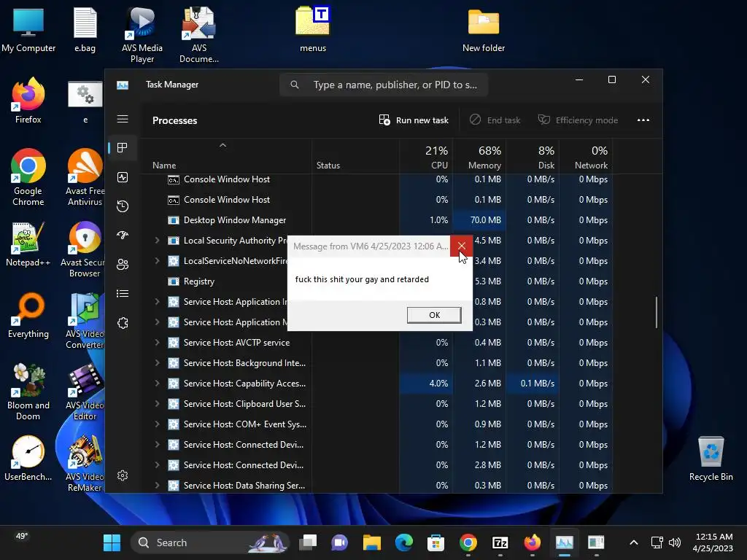Click the End task button

click(x=495, y=120)
